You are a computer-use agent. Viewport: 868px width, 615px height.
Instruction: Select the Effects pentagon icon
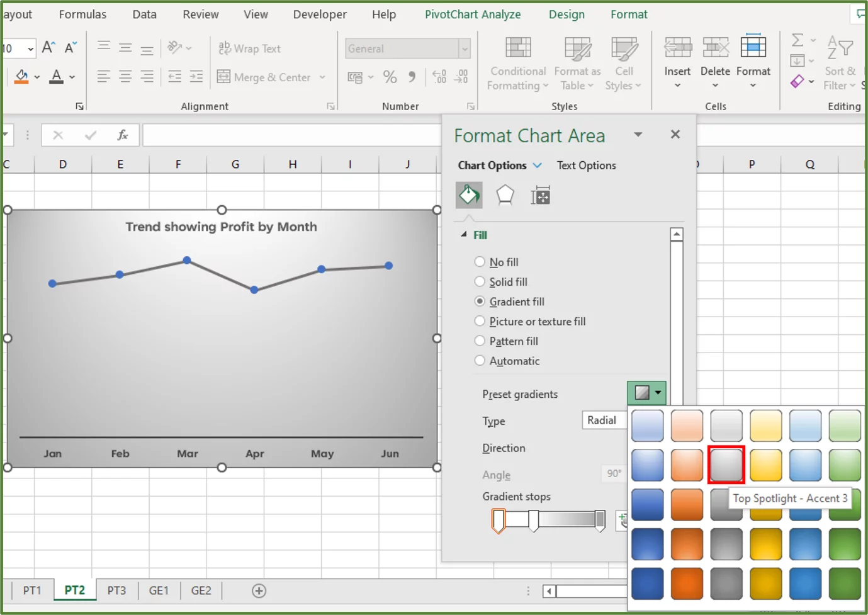pyautogui.click(x=505, y=195)
